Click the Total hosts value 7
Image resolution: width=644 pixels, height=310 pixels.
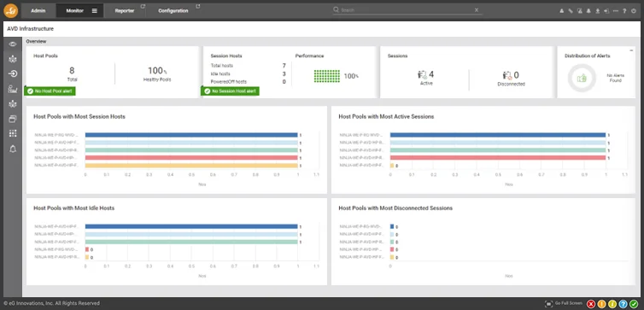click(284, 66)
